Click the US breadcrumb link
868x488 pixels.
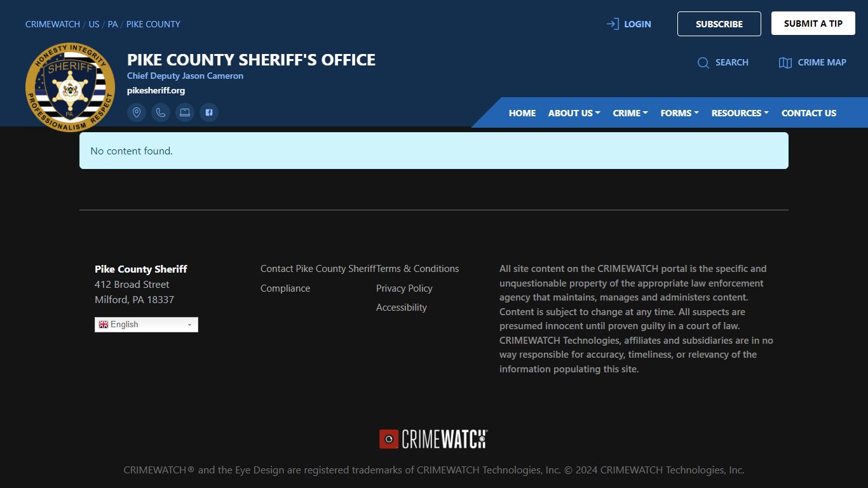(x=94, y=24)
